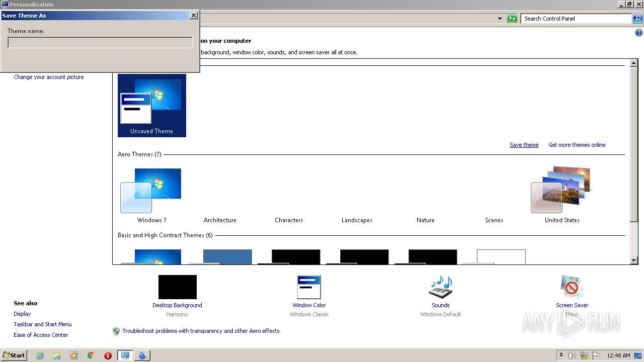Click the theme list scrollbar thumb
The height and width of the screenshot is (362, 644).
point(634,143)
